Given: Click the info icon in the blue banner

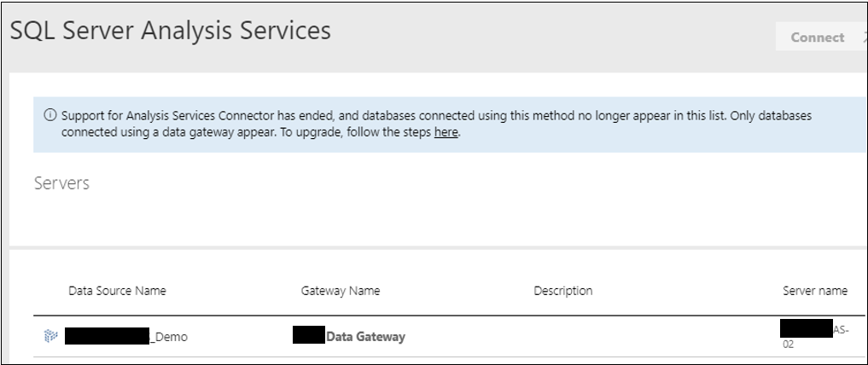Looking at the screenshot, I should [x=50, y=115].
